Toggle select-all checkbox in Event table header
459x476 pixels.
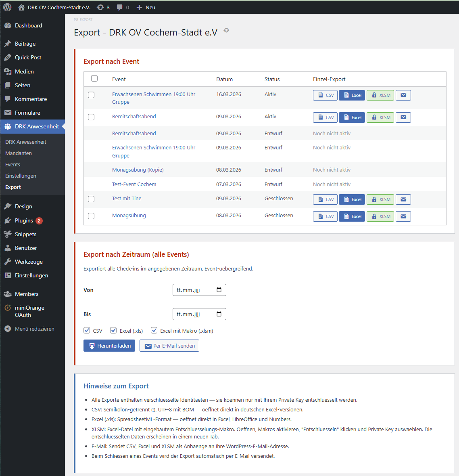point(94,78)
